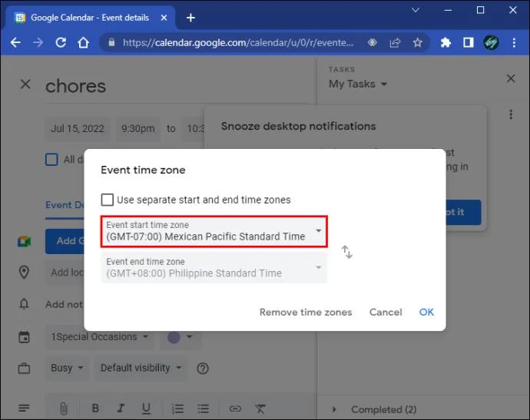Image resolution: width=530 pixels, height=420 pixels.
Task: Open the Chrome profile avatar
Action: [x=491, y=42]
